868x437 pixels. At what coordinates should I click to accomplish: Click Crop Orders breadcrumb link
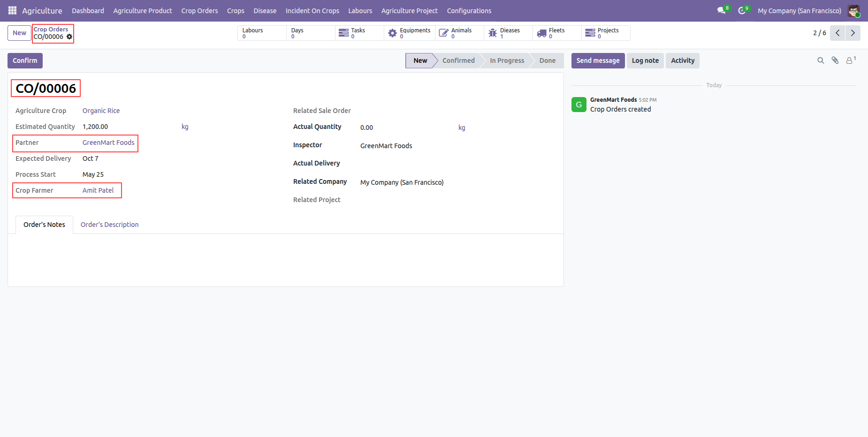pos(51,29)
